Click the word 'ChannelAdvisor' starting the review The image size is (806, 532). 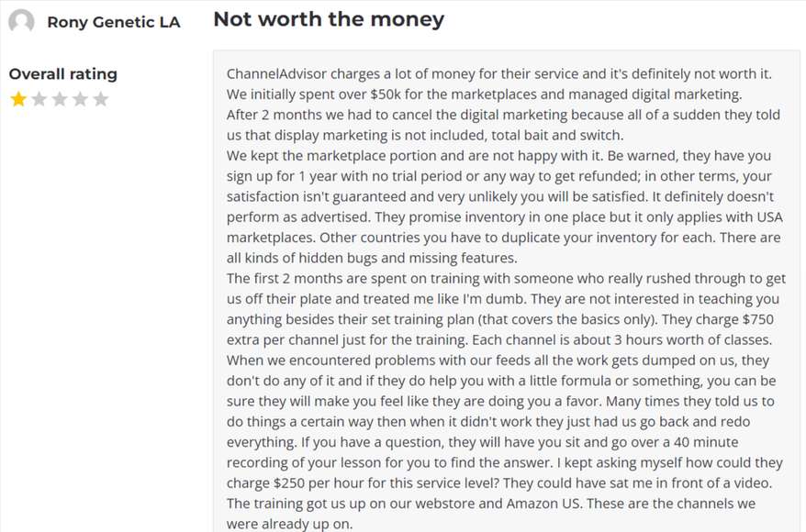point(276,74)
